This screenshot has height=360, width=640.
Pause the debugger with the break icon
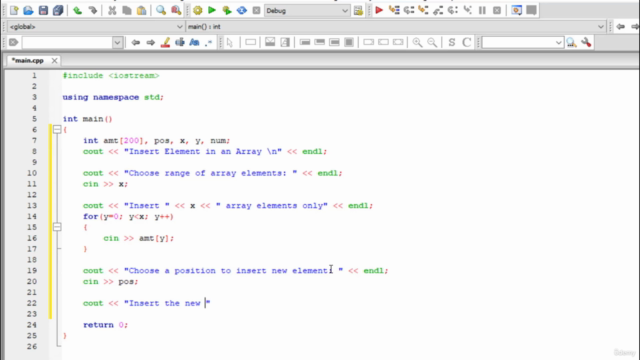(482, 10)
